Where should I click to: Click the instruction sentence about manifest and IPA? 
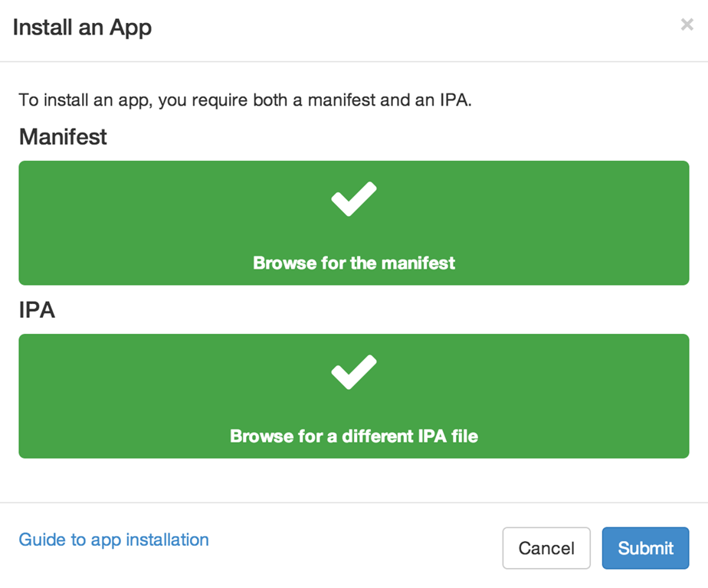tap(245, 100)
